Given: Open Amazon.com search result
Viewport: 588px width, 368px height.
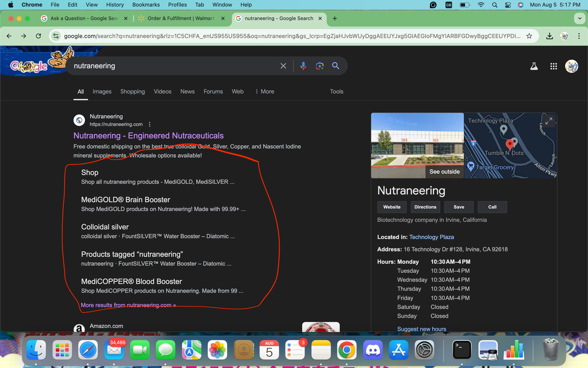Looking at the screenshot, I should tap(106, 326).
